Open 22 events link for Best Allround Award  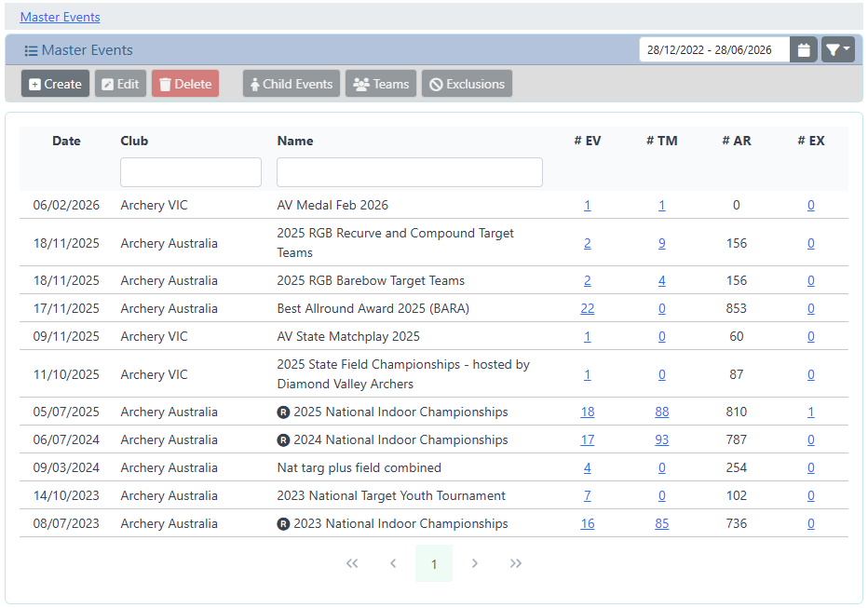(587, 308)
